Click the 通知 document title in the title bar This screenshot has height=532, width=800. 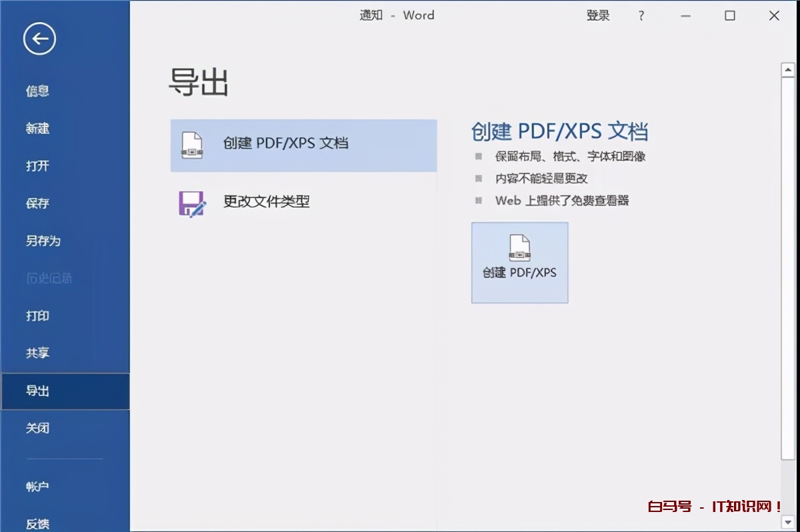click(371, 15)
